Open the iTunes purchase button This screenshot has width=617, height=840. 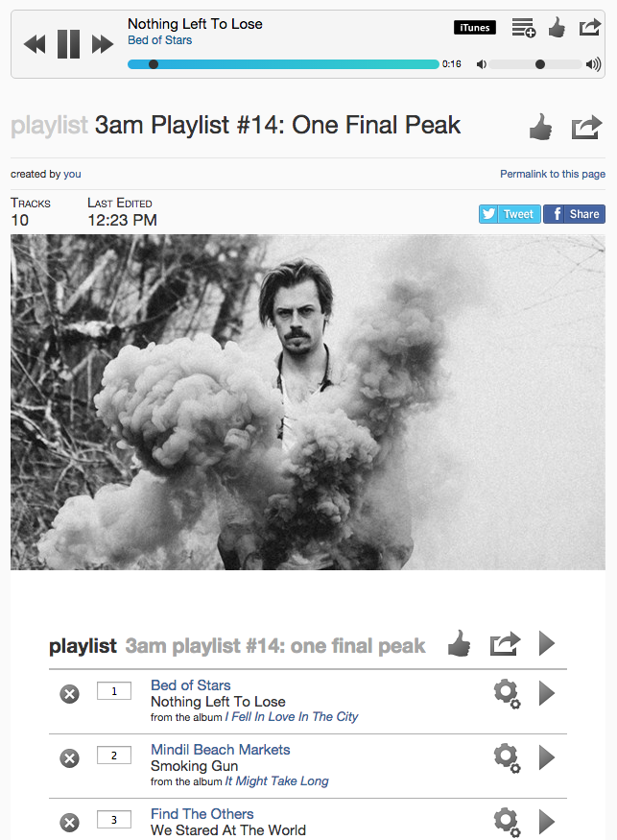pyautogui.click(x=475, y=27)
